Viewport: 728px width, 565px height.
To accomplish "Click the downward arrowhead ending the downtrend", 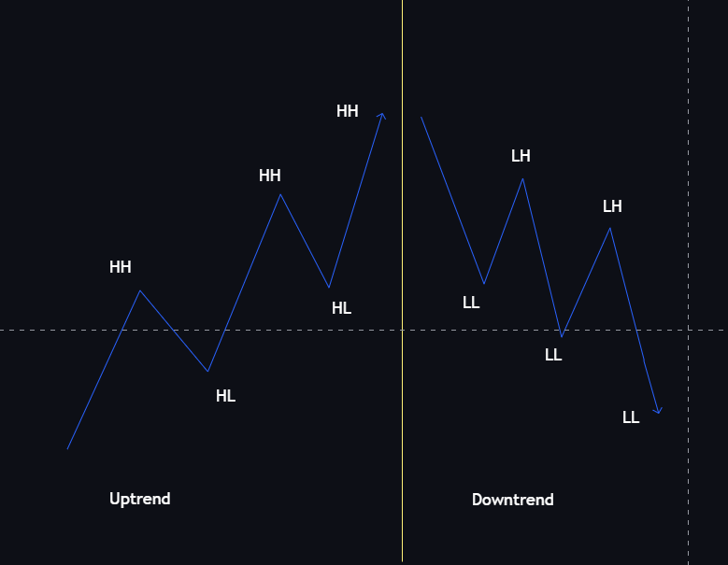I will (659, 411).
